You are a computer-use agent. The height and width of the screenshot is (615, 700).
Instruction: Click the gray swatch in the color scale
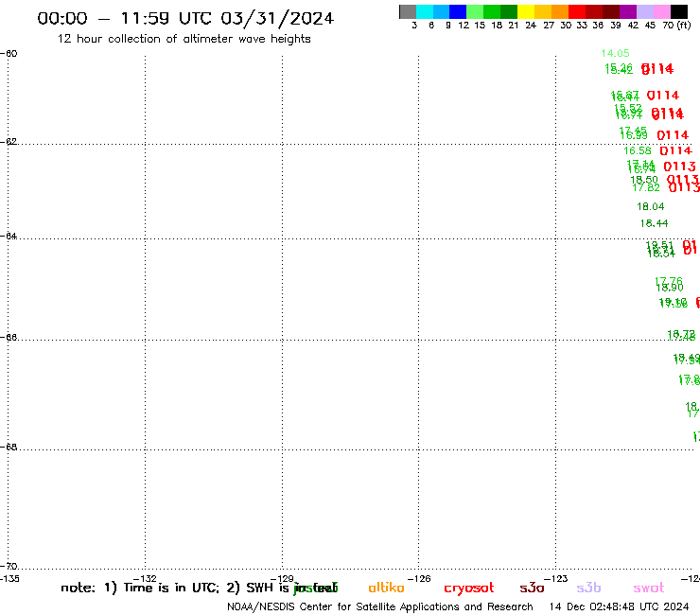408,11
